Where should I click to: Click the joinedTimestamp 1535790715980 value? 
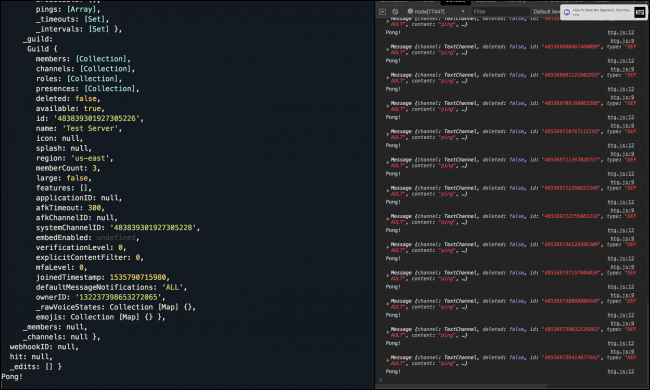138,277
